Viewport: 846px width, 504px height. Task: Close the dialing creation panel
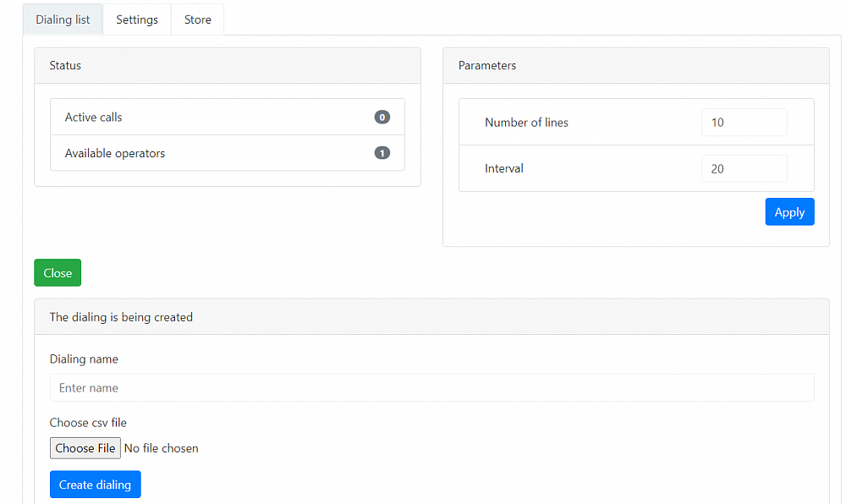tap(57, 272)
